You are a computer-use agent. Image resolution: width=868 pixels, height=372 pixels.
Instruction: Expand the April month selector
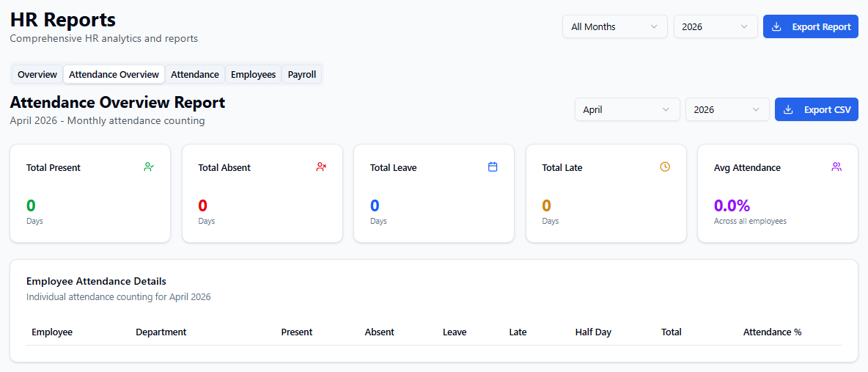pyautogui.click(x=626, y=110)
